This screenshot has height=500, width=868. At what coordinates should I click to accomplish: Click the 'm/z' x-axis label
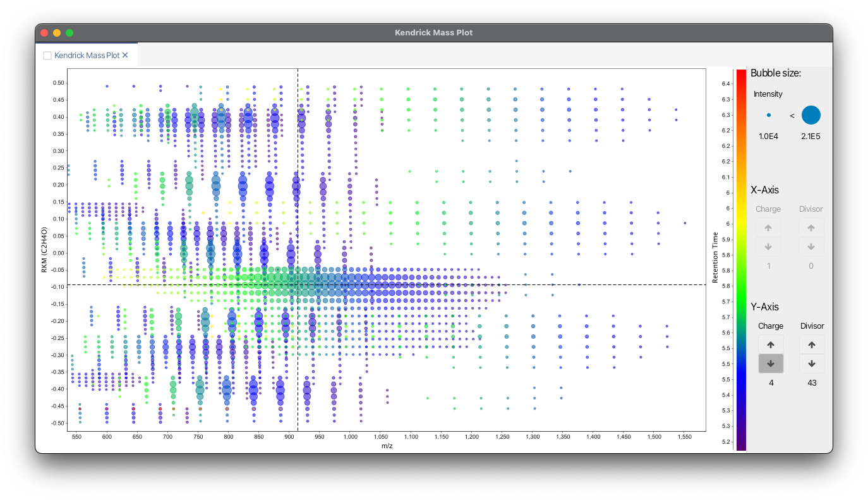coord(387,446)
